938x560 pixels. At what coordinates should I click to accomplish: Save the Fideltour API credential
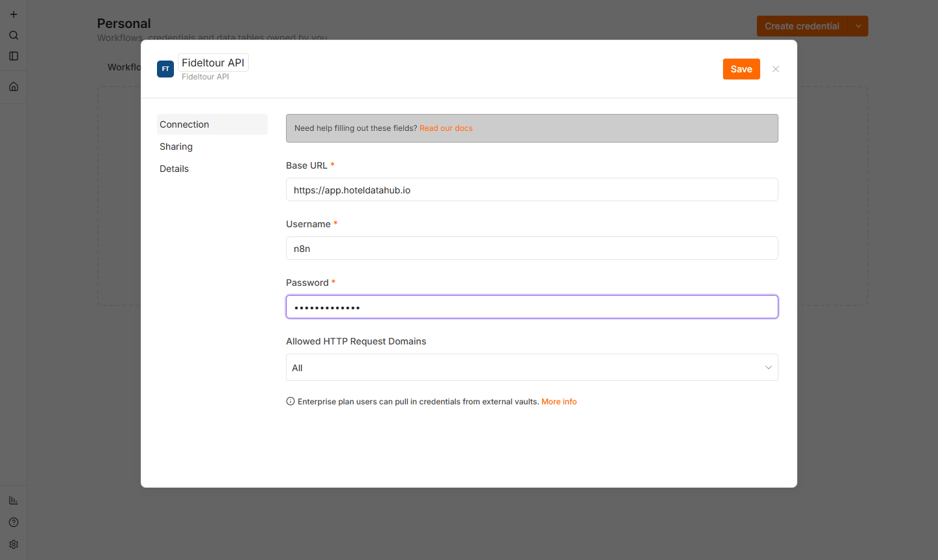click(x=741, y=69)
